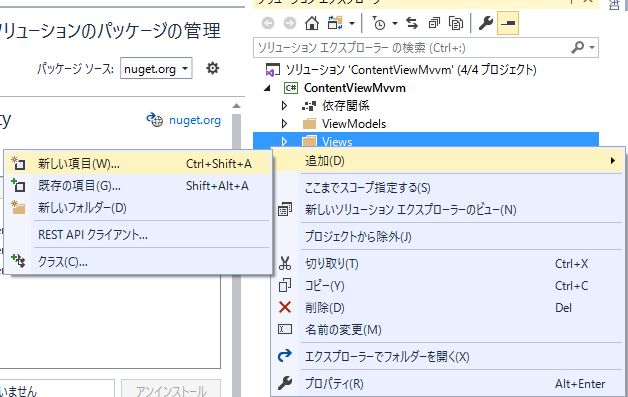Click the back navigation arrow in Solution Explorer

pos(268,23)
